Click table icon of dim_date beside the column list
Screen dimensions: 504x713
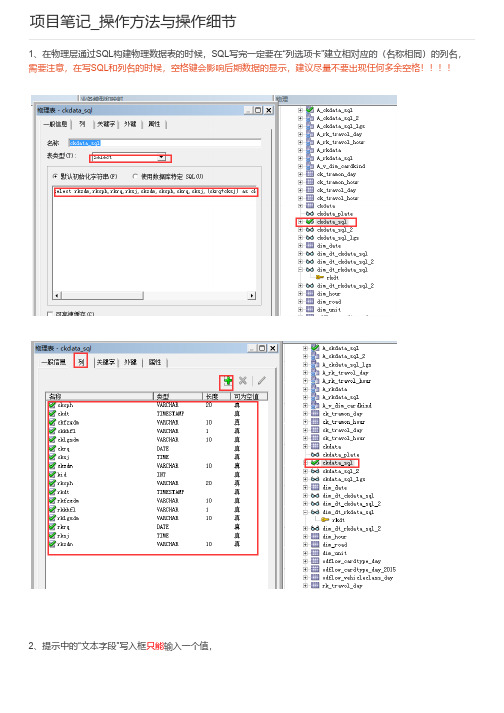[x=315, y=487]
